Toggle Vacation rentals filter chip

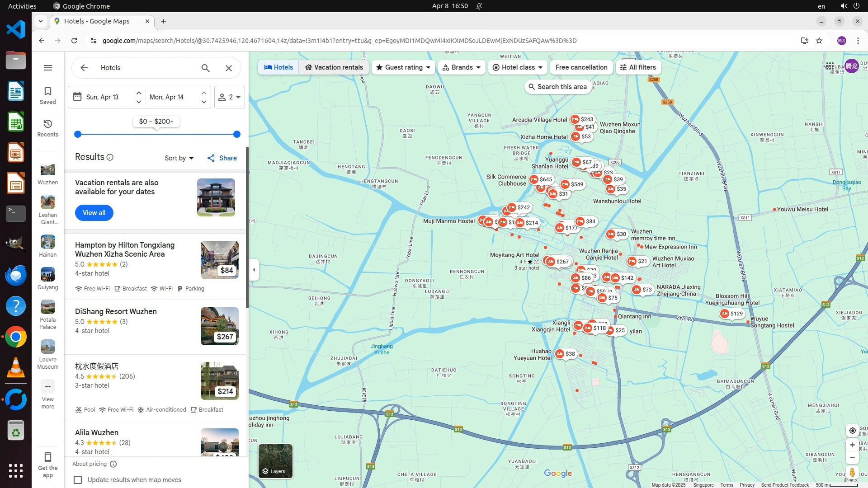334,67
